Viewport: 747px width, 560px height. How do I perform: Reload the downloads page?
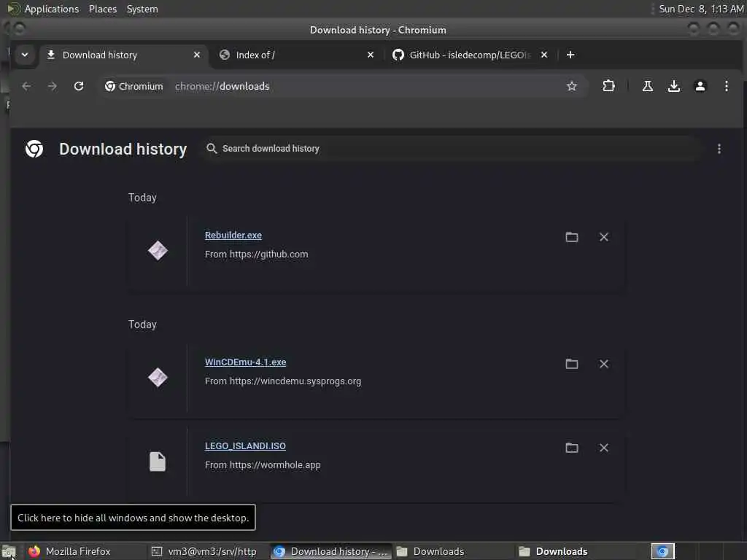[x=79, y=86]
